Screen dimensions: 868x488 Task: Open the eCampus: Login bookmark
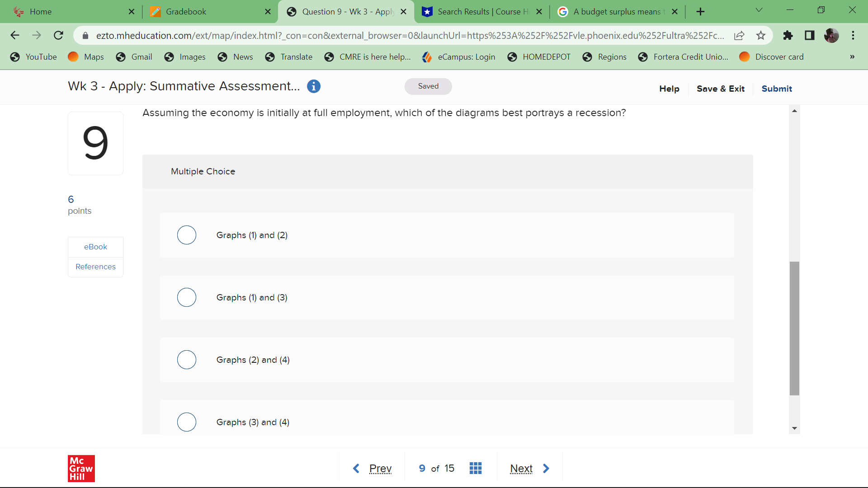pos(458,57)
